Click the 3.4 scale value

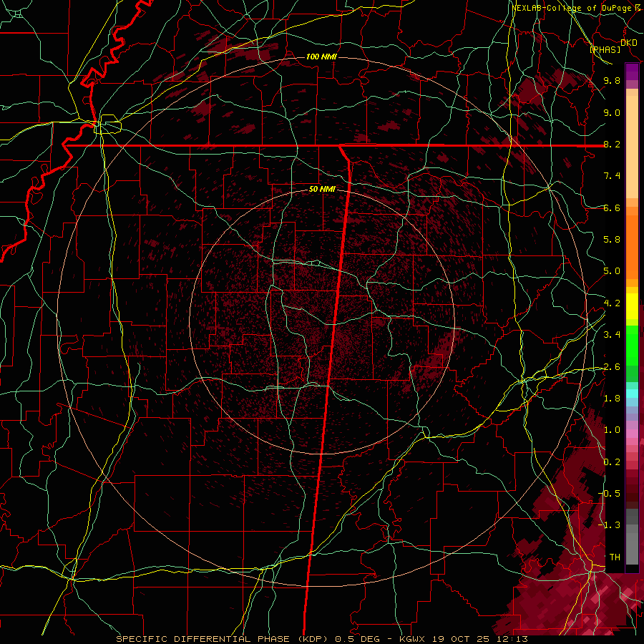coord(612,335)
